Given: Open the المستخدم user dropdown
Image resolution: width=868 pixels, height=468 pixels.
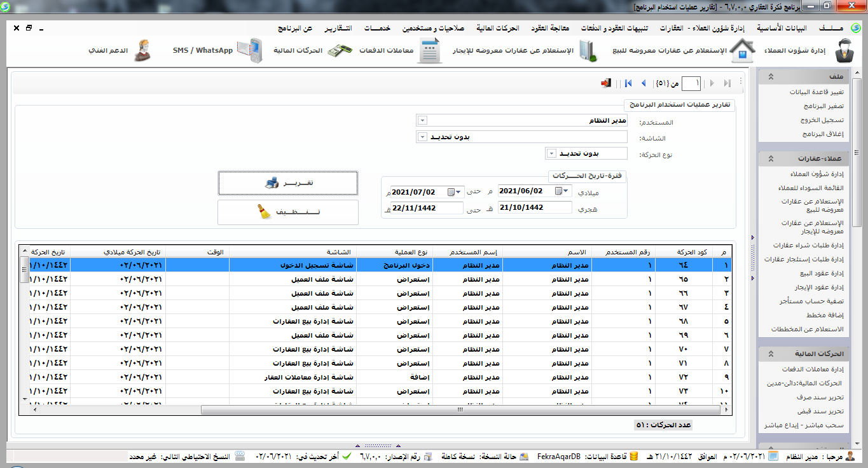Looking at the screenshot, I should coord(422,121).
